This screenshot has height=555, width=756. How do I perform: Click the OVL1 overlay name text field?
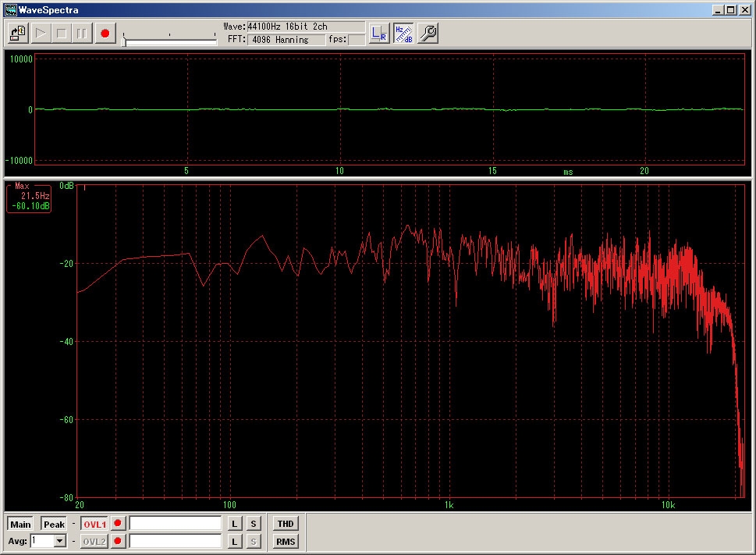pyautogui.click(x=176, y=524)
